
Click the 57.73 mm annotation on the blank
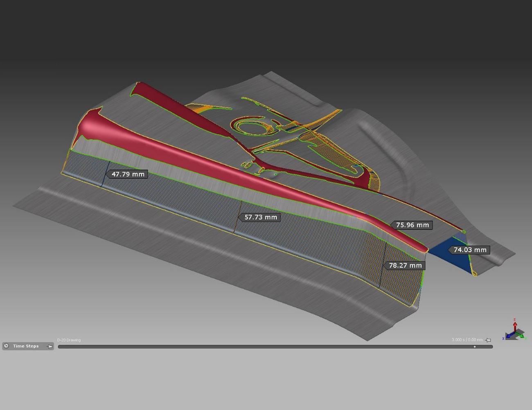click(260, 217)
